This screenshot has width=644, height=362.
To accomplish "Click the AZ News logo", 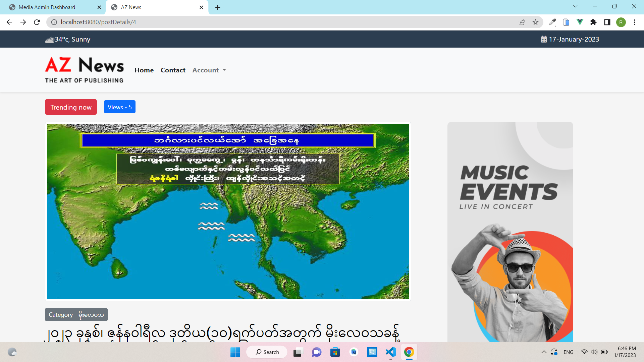I will (84, 70).
